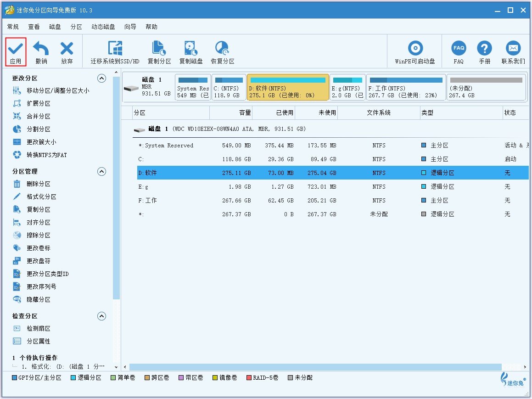The height and width of the screenshot is (399, 532).
Task: Sort by 容量 column header
Action: [231, 112]
